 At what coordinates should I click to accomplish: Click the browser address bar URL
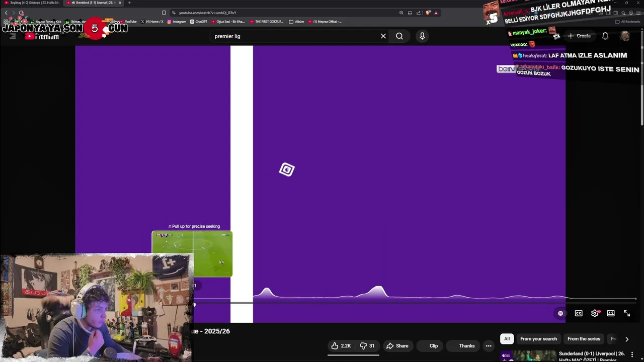pos(207,13)
